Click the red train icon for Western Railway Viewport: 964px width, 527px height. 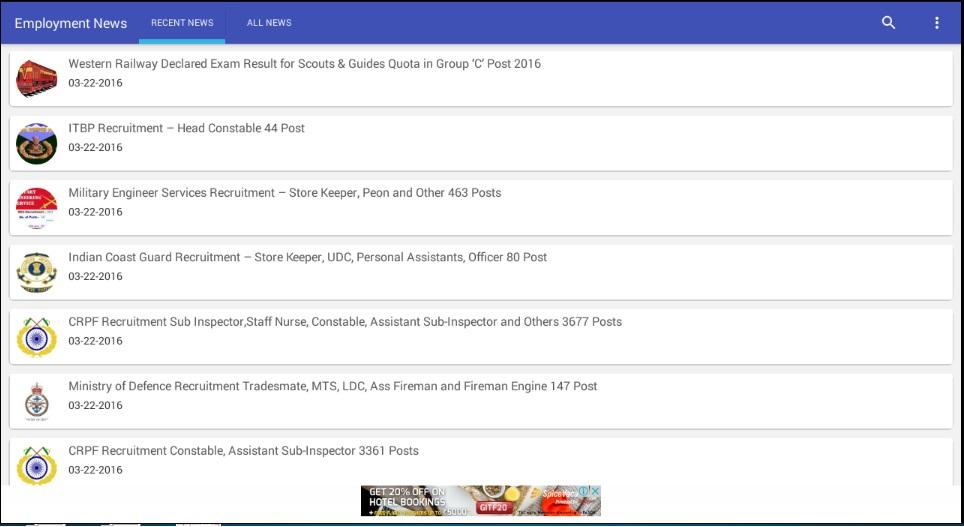click(x=37, y=78)
